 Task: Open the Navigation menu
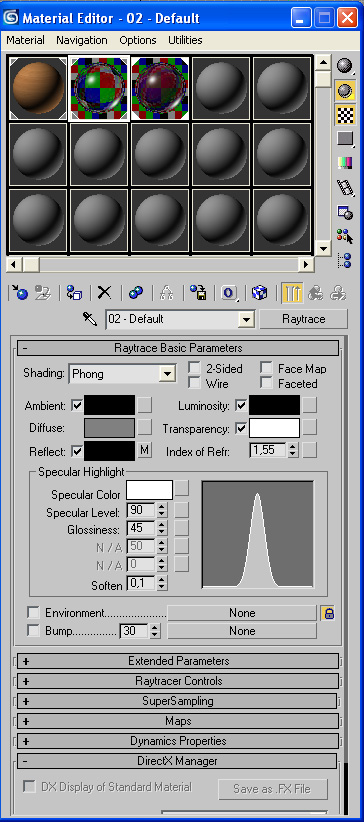point(82,40)
